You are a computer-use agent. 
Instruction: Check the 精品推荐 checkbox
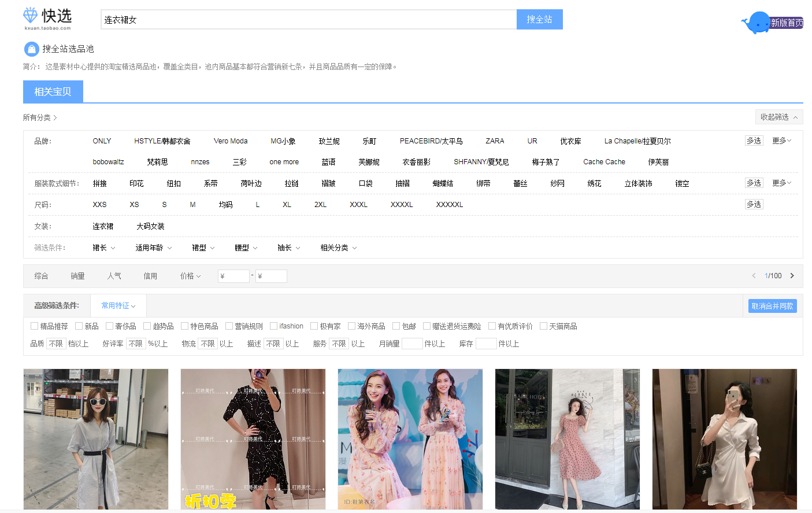[x=34, y=326]
